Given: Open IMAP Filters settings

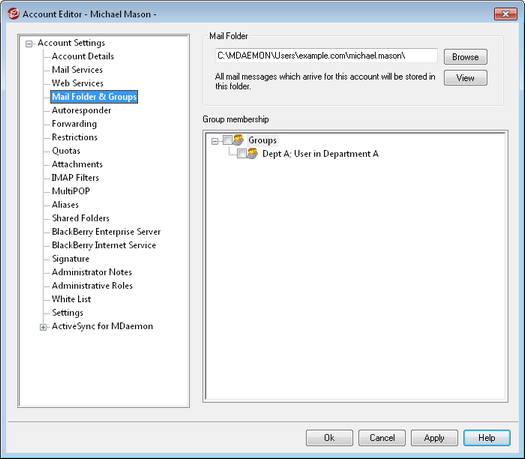Looking at the screenshot, I should 75,177.
